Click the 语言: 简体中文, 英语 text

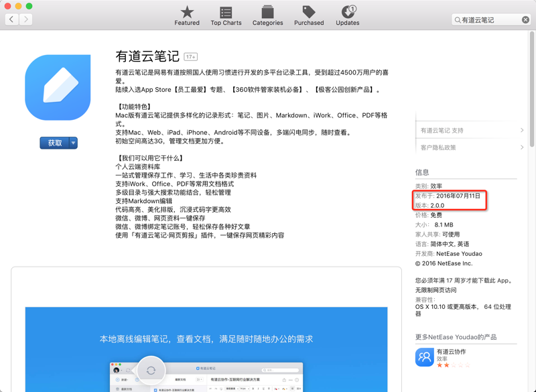click(442, 244)
